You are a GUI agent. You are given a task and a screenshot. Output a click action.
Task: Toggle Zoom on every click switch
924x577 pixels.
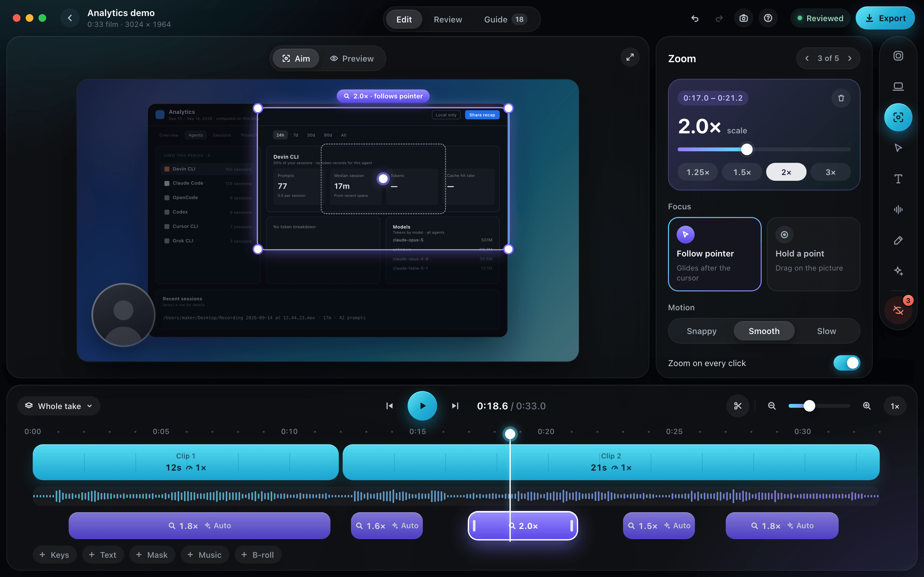pos(846,363)
